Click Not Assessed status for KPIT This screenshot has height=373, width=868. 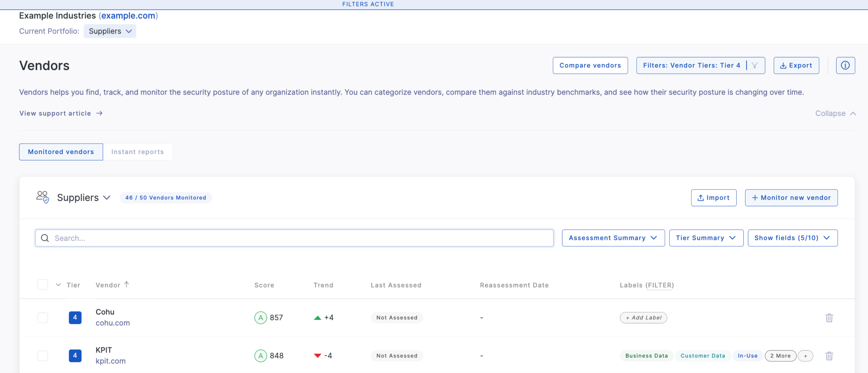397,356
